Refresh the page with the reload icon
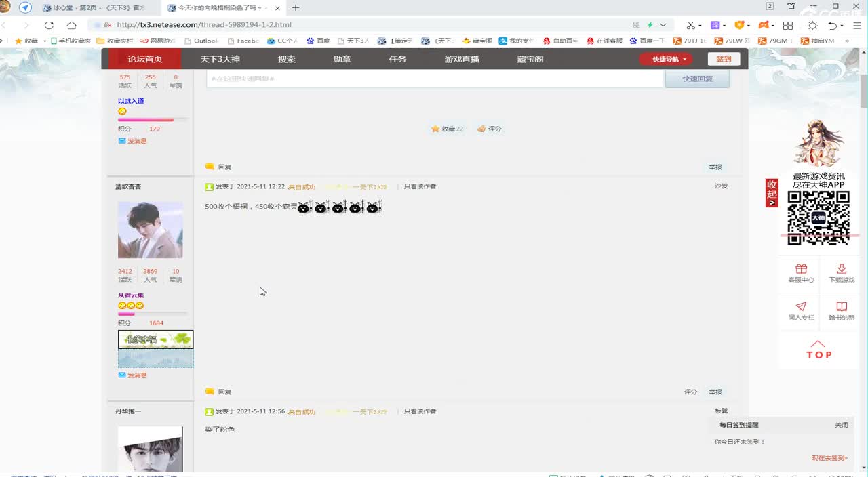 (x=48, y=24)
